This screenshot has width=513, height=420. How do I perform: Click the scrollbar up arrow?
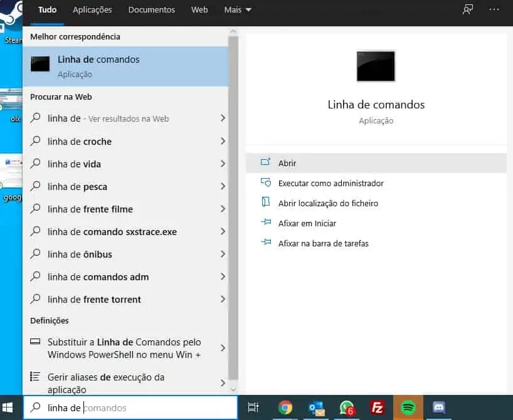tap(233, 31)
